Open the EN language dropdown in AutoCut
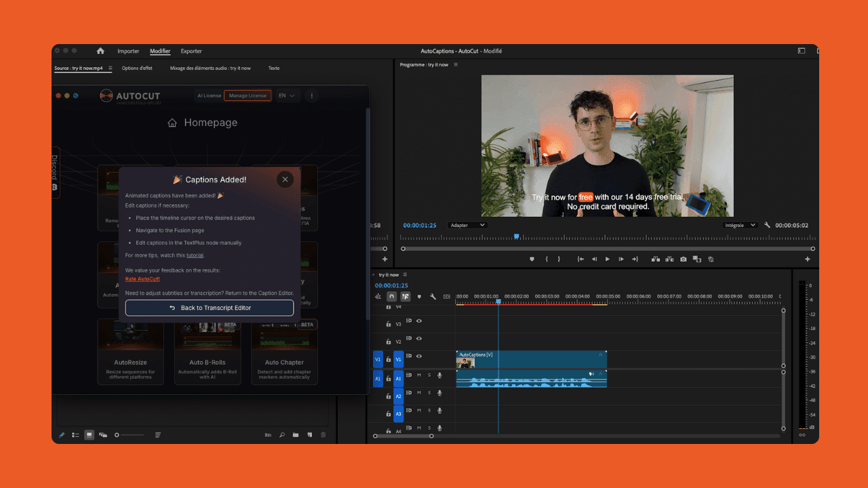The image size is (868, 488). coord(287,96)
